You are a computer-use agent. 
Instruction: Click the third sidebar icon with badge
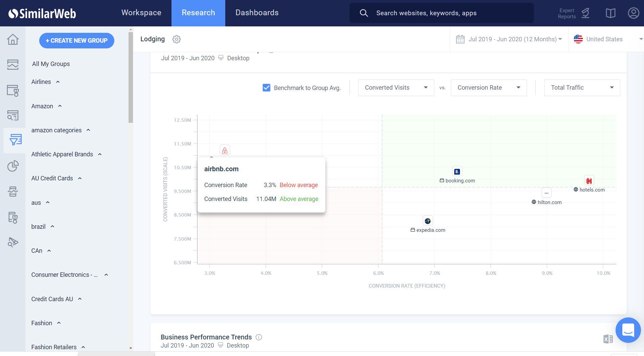pyautogui.click(x=13, y=90)
